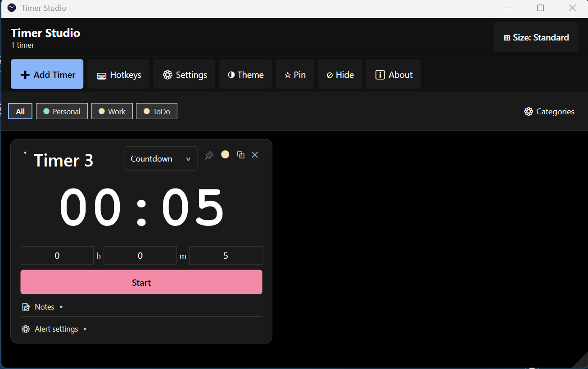Viewport: 588px width, 369px height.
Task: Select the All category filter
Action: click(20, 111)
